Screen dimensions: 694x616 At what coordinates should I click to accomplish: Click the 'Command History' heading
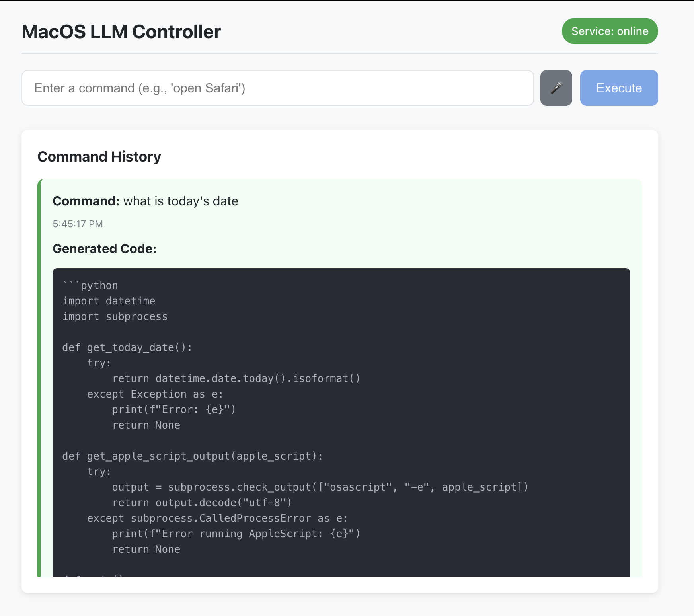99,157
